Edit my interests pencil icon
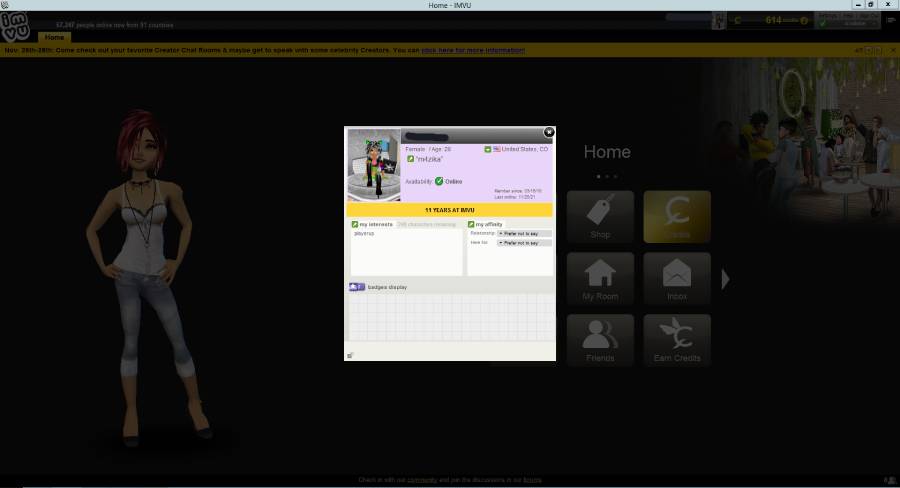 tap(355, 224)
